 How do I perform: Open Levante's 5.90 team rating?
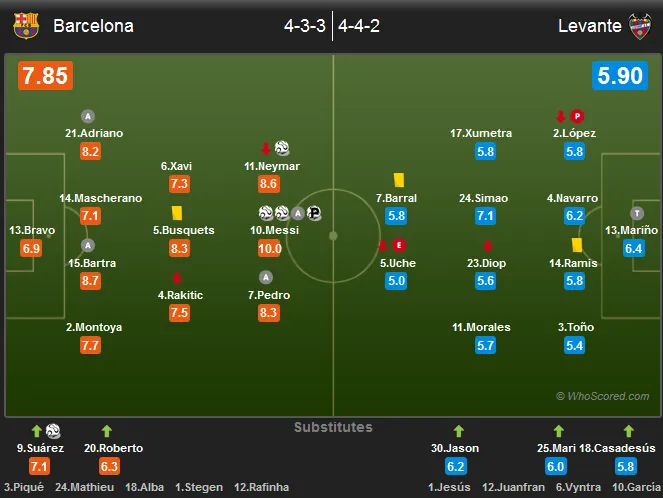(x=620, y=76)
